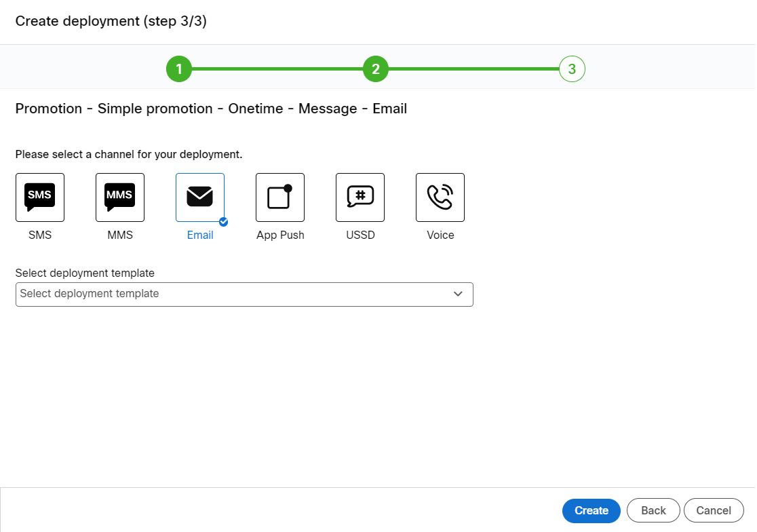The image size is (757, 532).
Task: Click the step 3 progress indicator
Action: coord(572,69)
